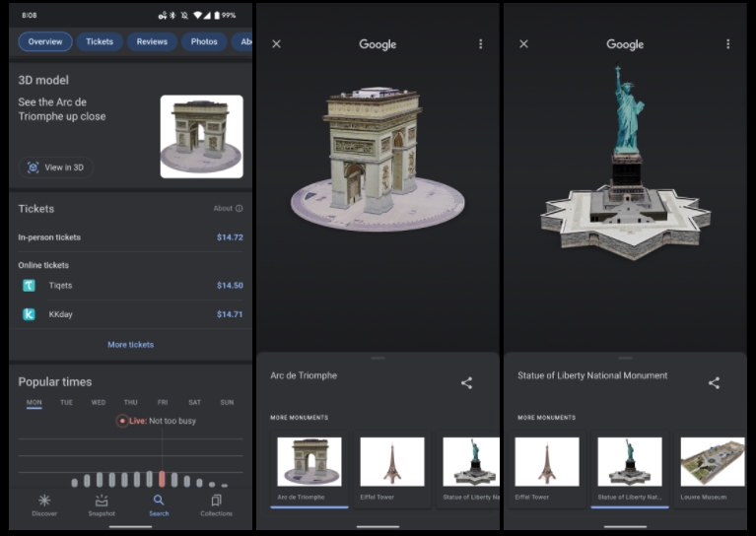Screen dimensions: 756x536
Task: Expand the Arc de Triomphe bottom sheet handle
Action: [378, 358]
